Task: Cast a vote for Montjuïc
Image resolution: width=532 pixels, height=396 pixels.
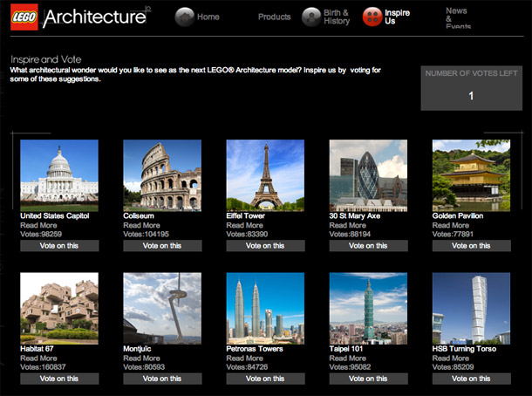Action: (162, 379)
